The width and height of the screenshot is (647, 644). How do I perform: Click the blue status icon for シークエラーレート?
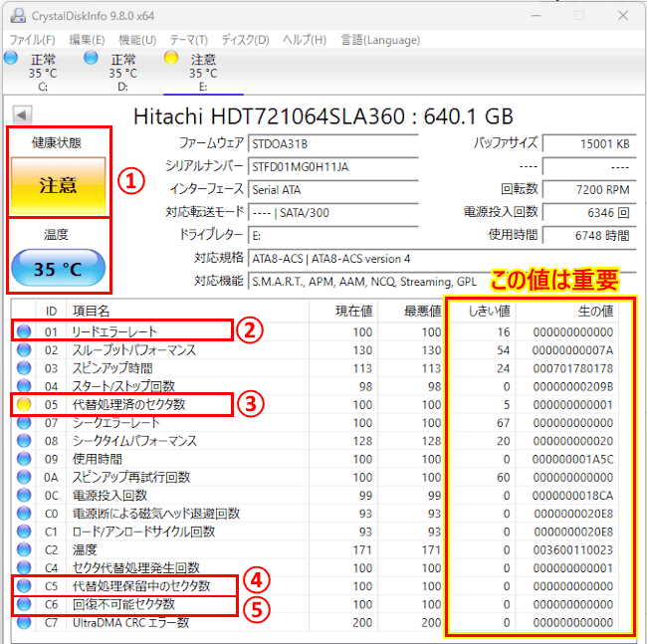tap(24, 422)
